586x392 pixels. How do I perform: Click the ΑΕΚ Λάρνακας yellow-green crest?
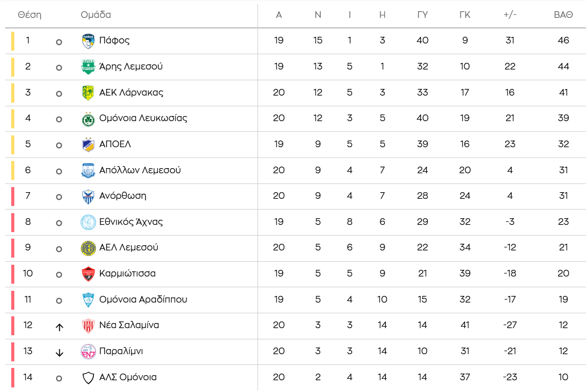[88, 93]
